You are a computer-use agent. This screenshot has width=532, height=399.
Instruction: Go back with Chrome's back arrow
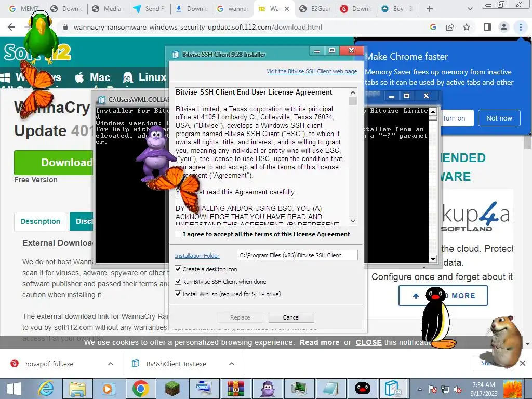tap(11, 27)
